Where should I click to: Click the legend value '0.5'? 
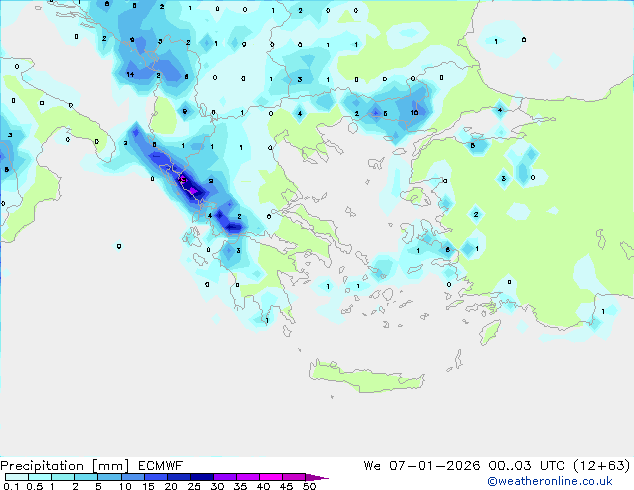[x=35, y=486]
